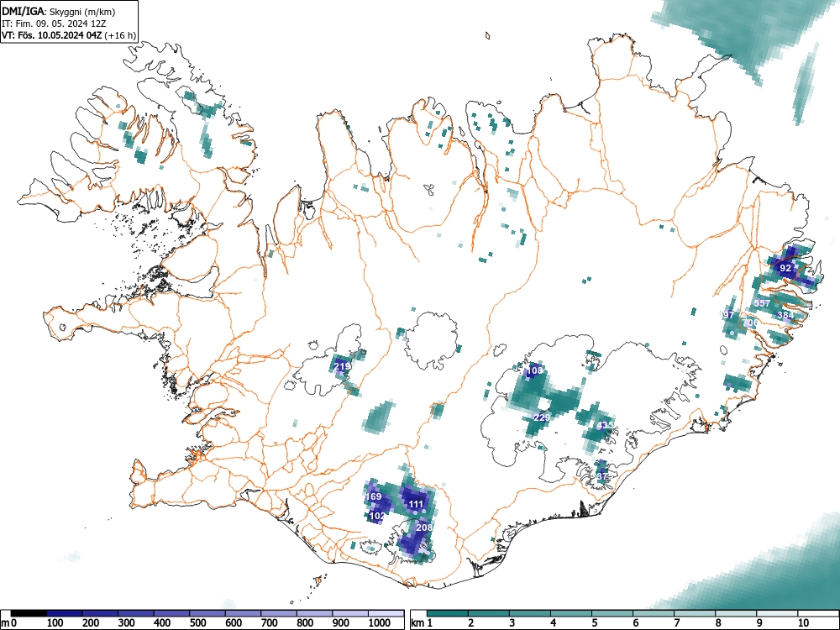Click the '8' label on km legend

(x=718, y=623)
